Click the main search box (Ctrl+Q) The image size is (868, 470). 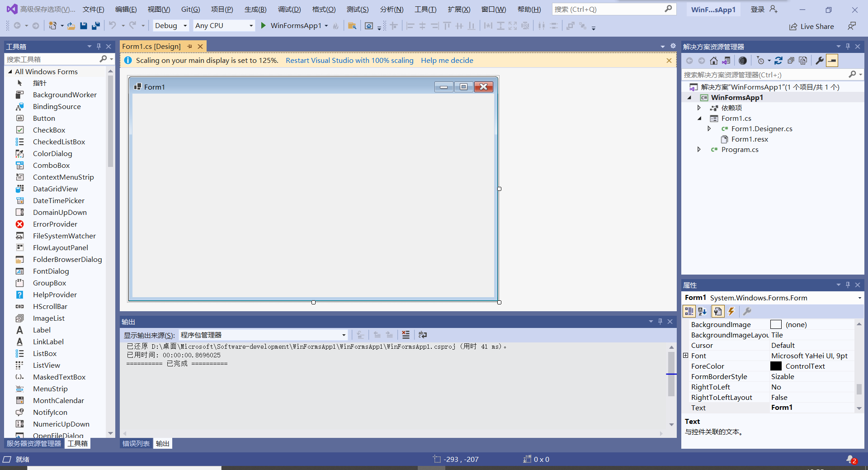click(614, 9)
